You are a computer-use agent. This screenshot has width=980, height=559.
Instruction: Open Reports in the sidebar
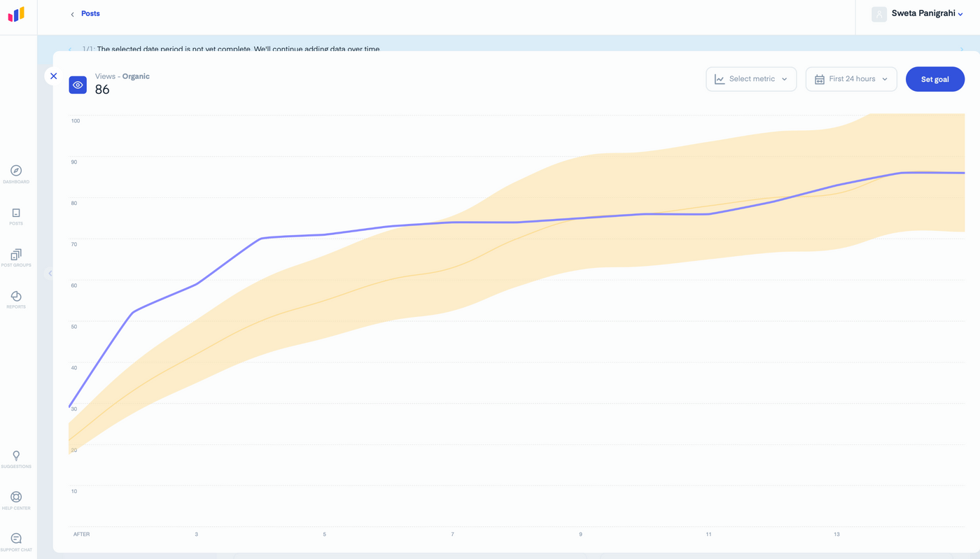click(x=16, y=299)
